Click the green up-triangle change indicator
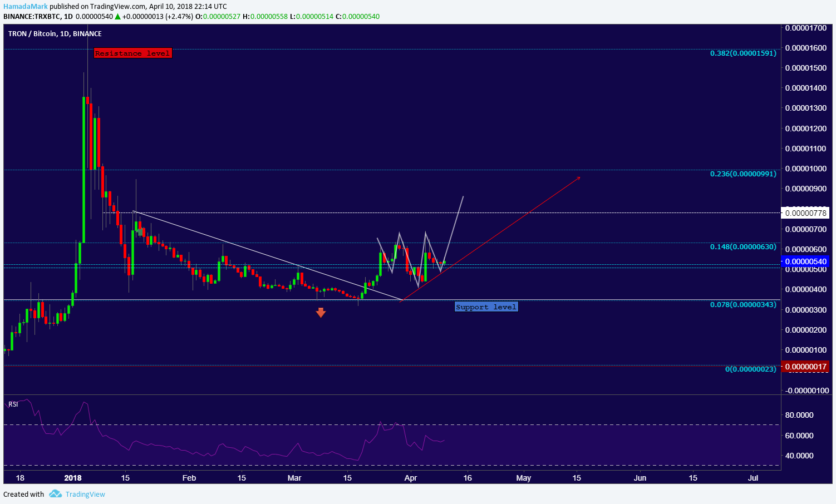Viewport: 836px width, 504px height. point(117,16)
